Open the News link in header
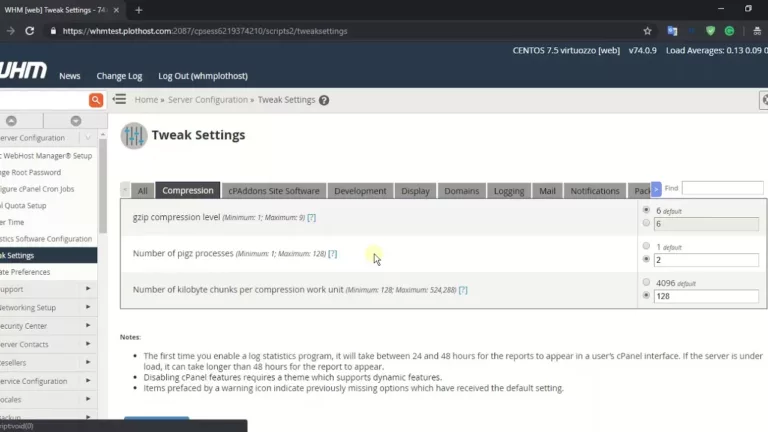 click(70, 76)
